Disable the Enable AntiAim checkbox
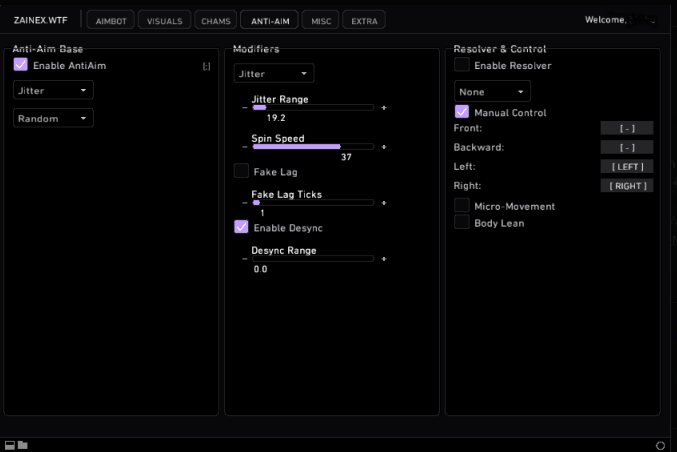 [x=21, y=65]
